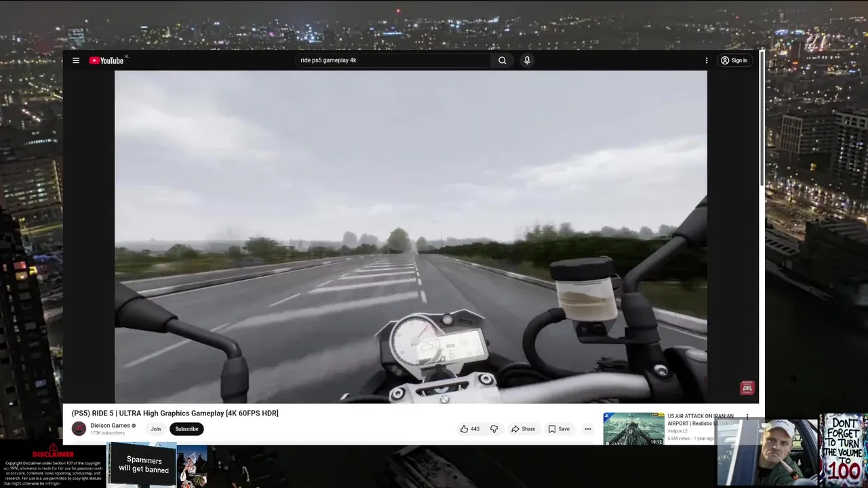Click the Sign in button
The image size is (868, 488).
pyautogui.click(x=734, y=60)
